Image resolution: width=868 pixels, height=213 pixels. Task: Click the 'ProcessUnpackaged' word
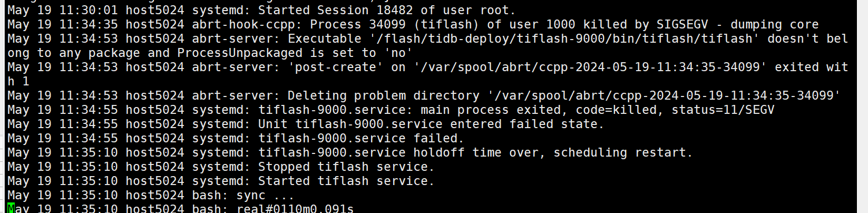pyautogui.click(x=240, y=53)
